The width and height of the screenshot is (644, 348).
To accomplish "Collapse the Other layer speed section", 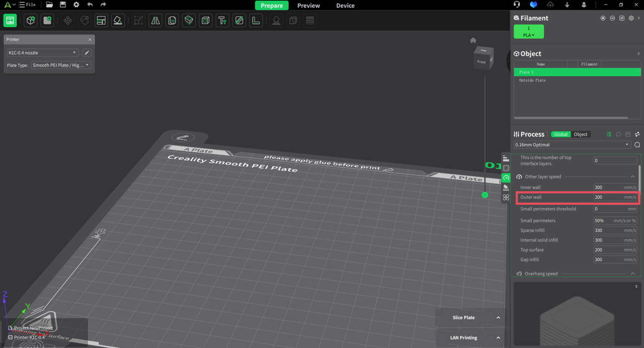I will coord(633,177).
